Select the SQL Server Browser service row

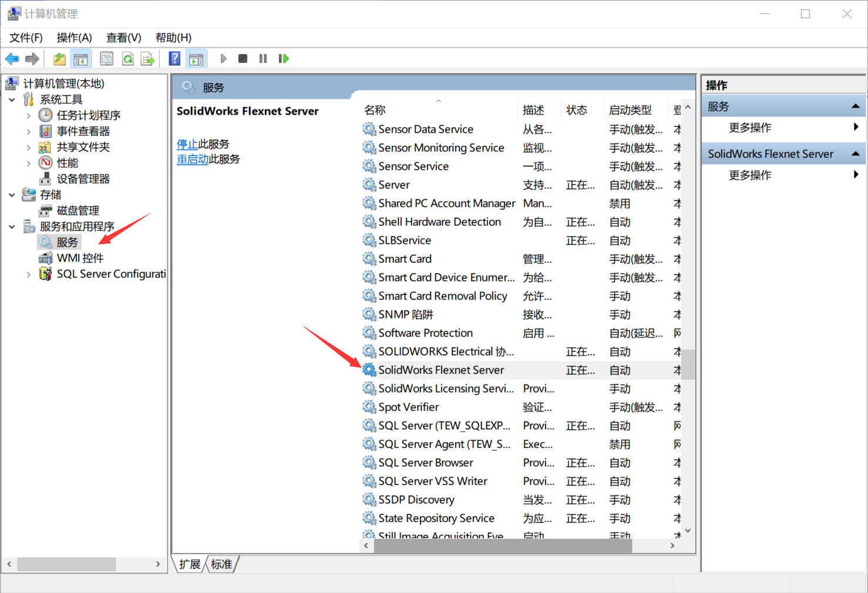[521, 463]
